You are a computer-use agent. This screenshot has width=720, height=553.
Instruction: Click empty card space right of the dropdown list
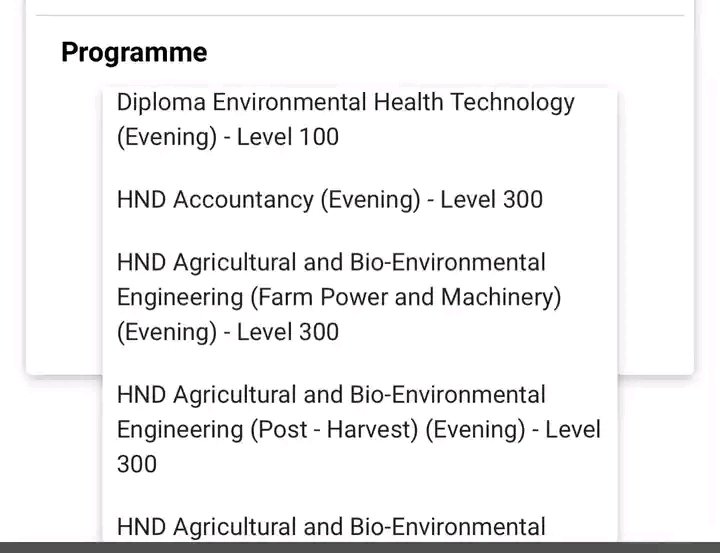tap(655, 250)
